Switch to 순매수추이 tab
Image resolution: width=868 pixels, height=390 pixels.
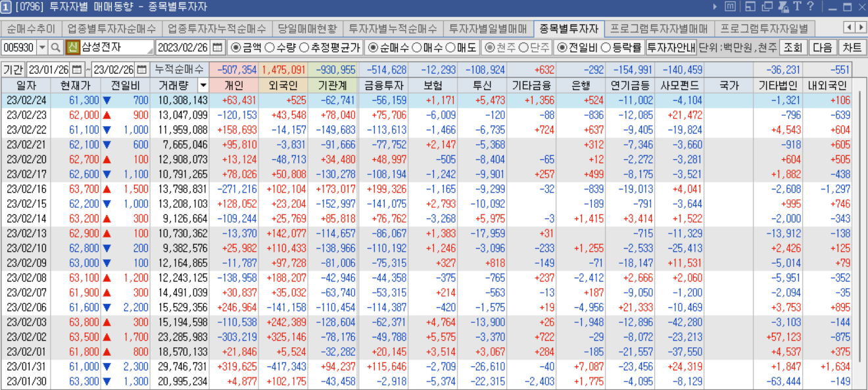32,29
